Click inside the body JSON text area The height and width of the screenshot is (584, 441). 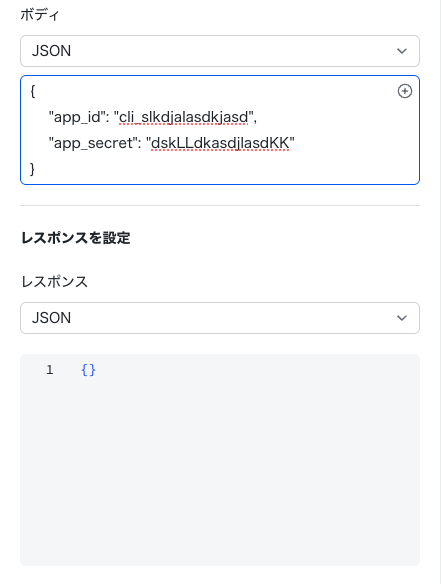(220, 130)
